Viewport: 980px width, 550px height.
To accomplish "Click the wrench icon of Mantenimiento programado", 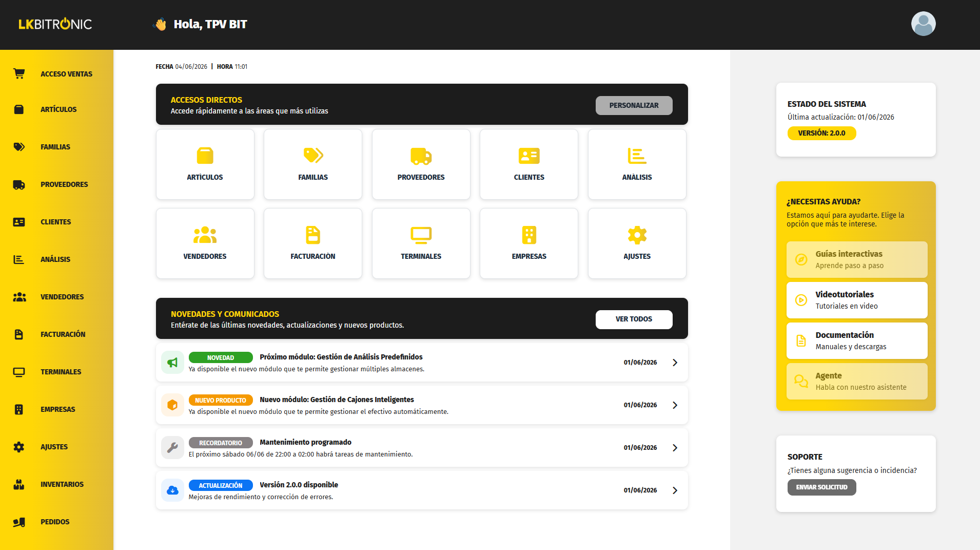I will click(172, 448).
